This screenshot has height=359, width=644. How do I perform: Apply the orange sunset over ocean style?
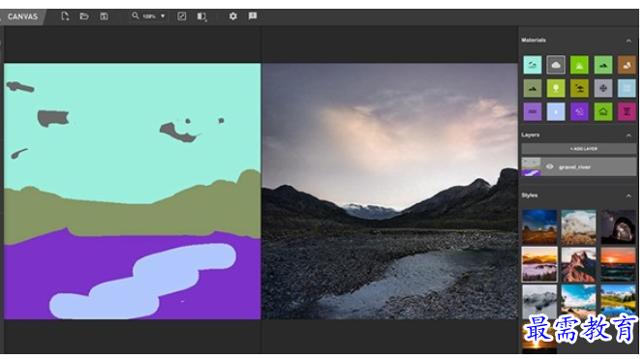coord(618,264)
